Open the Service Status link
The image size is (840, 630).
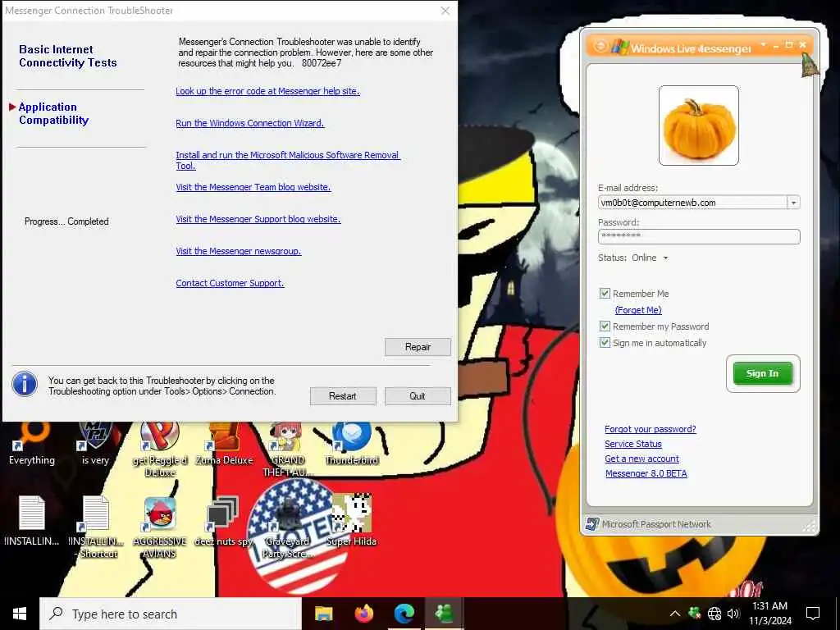[633, 444]
